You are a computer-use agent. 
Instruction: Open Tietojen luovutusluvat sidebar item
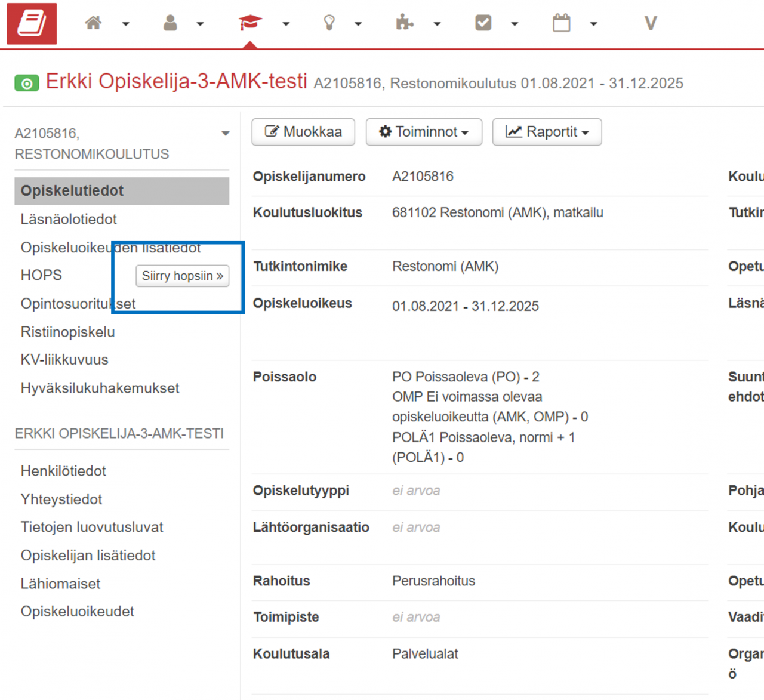[x=92, y=528]
